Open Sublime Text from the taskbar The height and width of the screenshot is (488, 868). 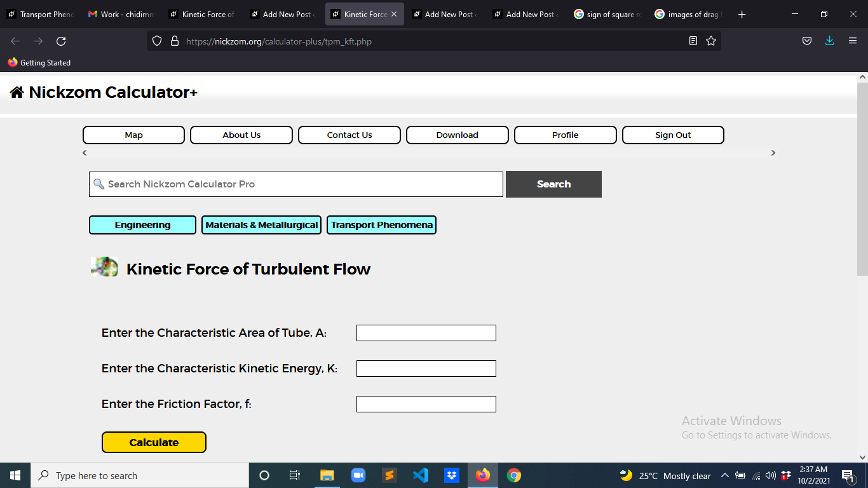390,475
